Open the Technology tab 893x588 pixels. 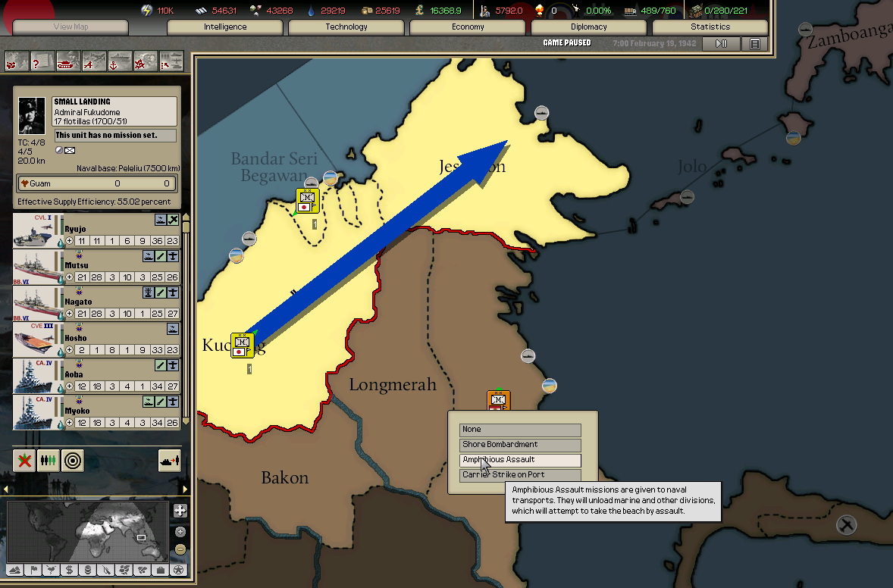point(346,27)
